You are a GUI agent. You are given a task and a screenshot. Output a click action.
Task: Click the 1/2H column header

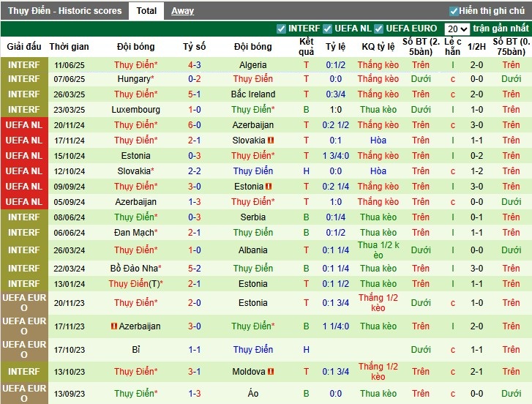point(476,46)
